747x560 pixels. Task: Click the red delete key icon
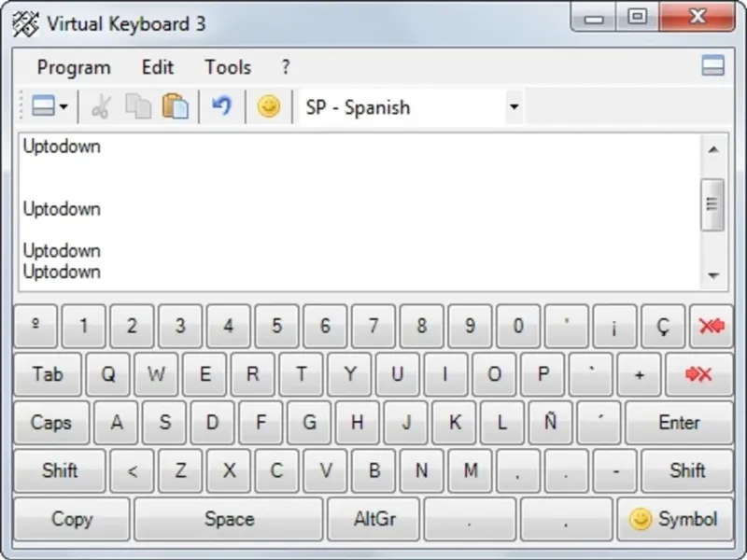point(698,374)
